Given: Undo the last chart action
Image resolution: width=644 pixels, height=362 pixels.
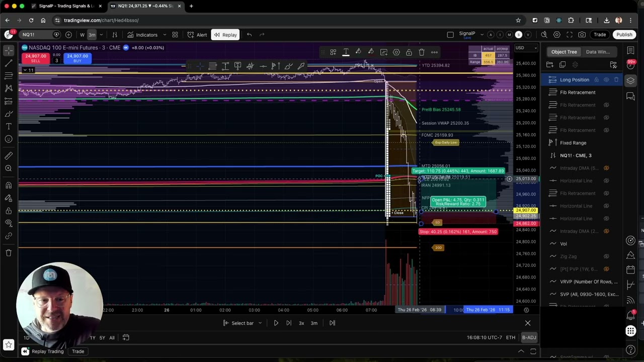Looking at the screenshot, I should [x=249, y=35].
